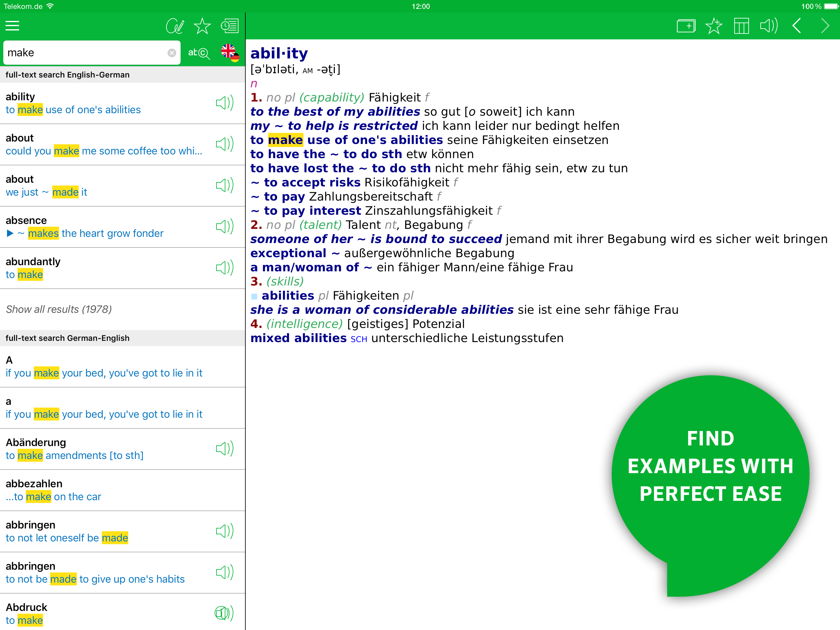The height and width of the screenshot is (630, 840).
Task: Open the inflection table icon
Action: 741,26
